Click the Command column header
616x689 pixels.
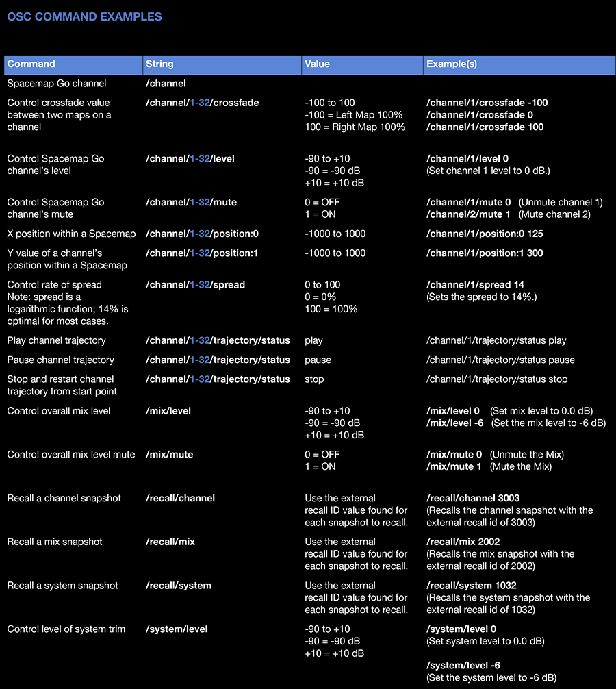coord(73,64)
